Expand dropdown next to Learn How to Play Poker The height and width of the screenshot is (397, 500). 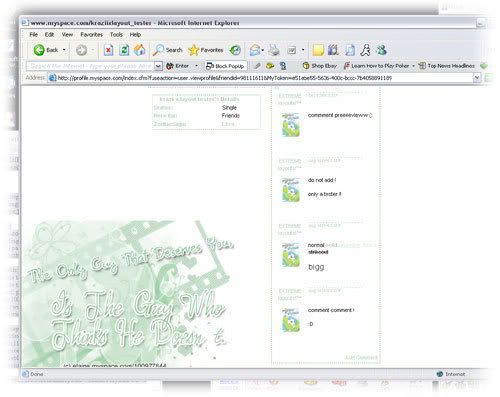[413, 66]
